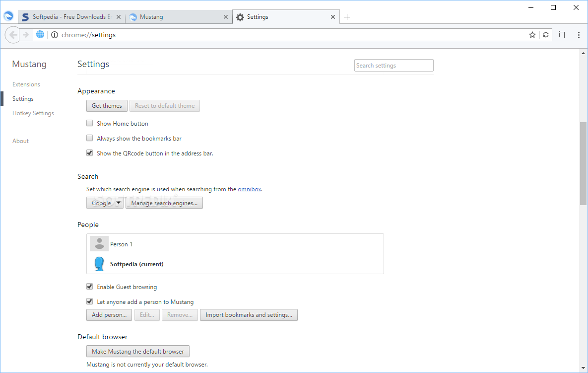Click the Mustang browser logo icon

(x=8, y=16)
